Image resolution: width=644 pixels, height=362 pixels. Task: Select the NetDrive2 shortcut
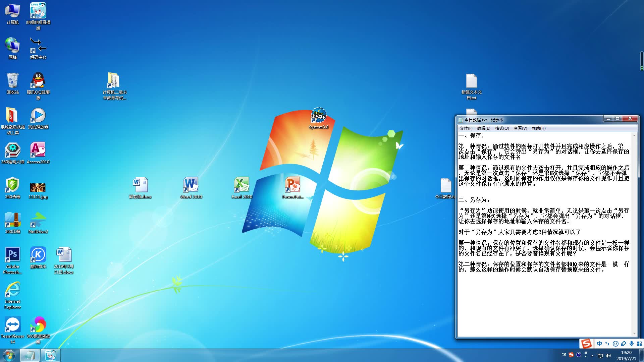click(x=38, y=223)
